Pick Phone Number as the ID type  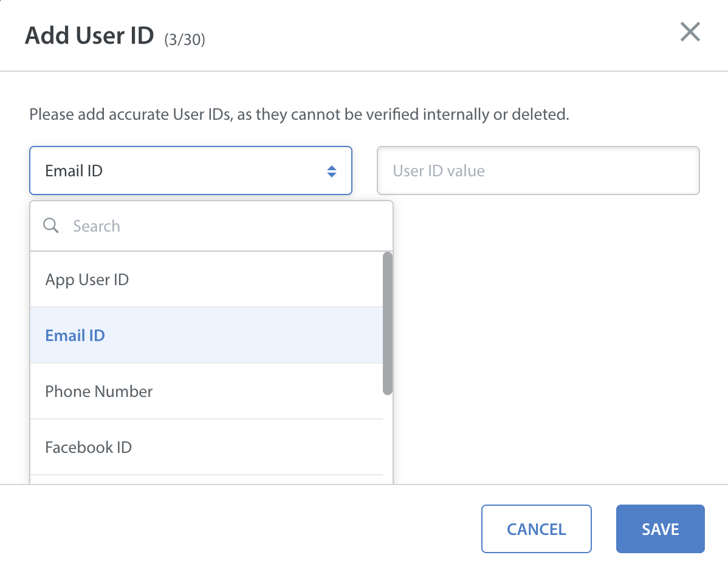[x=99, y=391]
